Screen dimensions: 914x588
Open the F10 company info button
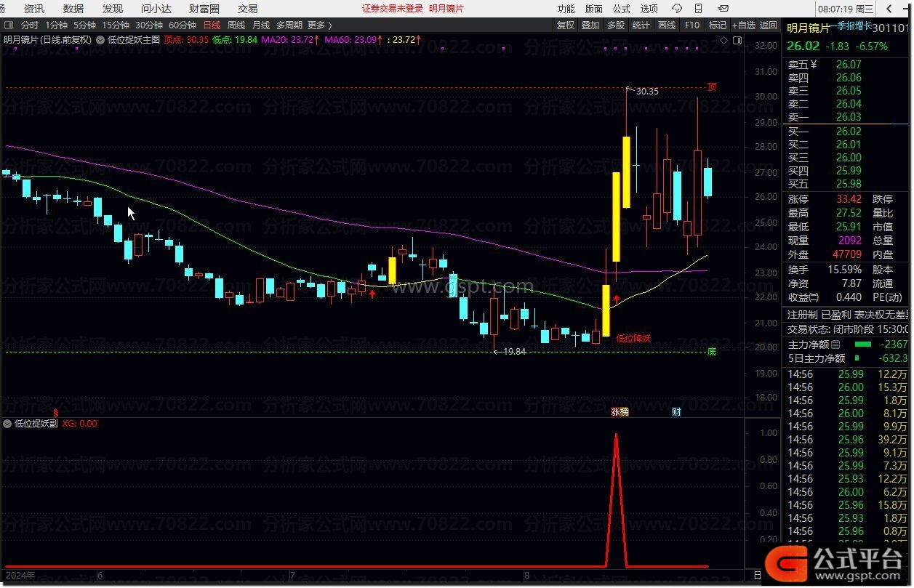[692, 25]
